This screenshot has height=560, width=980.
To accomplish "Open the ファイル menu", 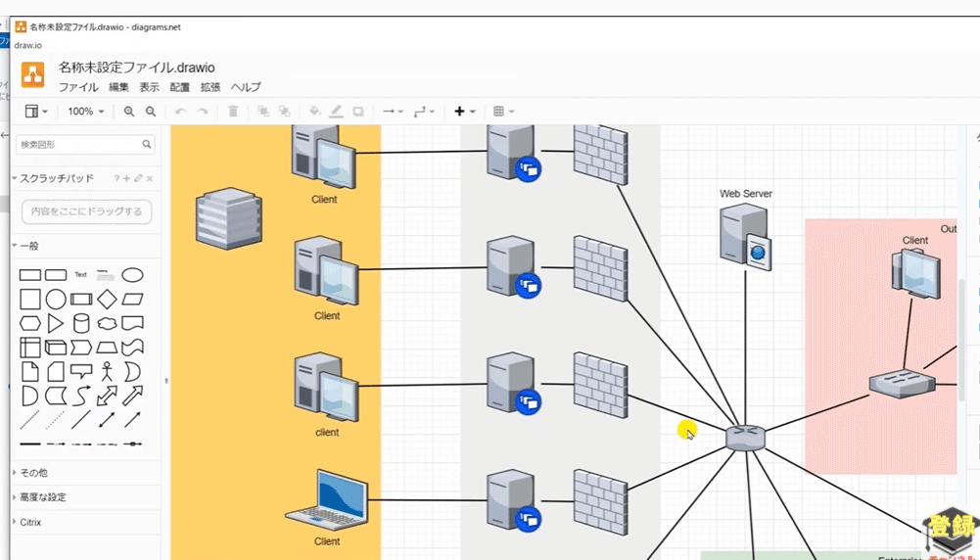I will 78,87.
